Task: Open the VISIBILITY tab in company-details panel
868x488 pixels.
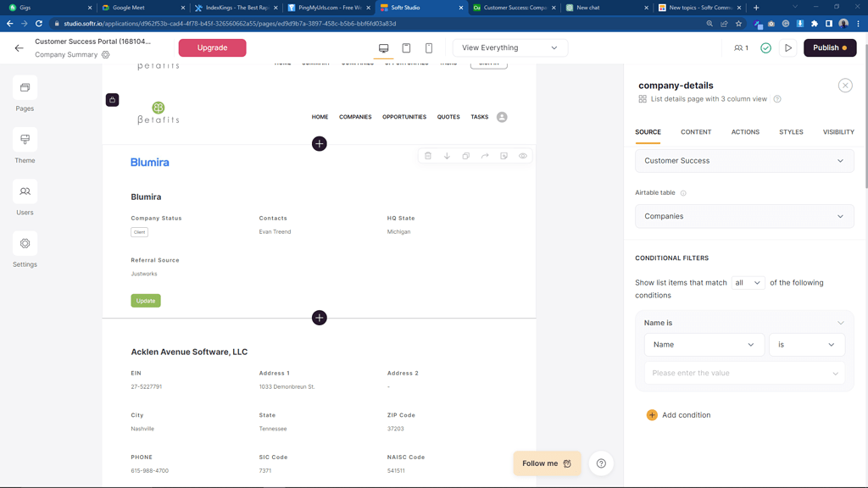Action: 837,132
